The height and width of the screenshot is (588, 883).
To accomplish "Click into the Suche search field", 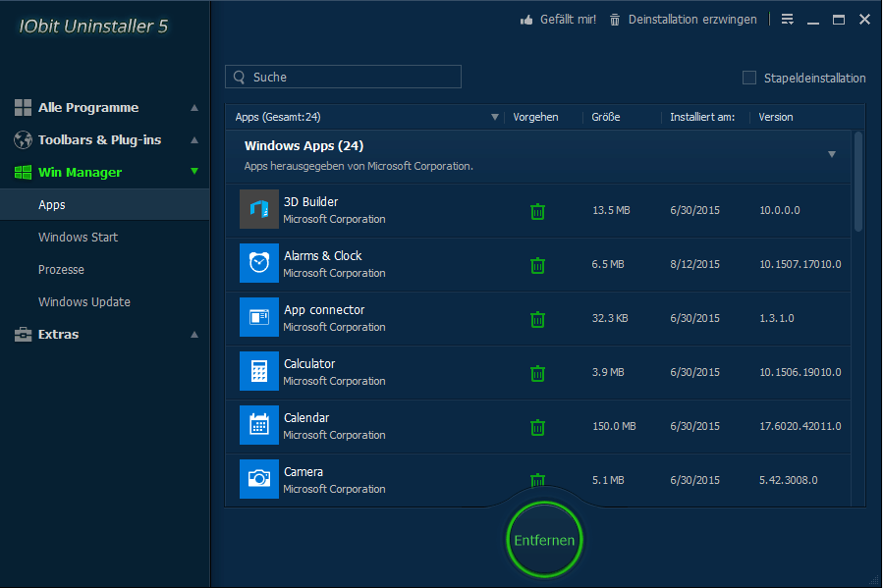I will click(343, 77).
